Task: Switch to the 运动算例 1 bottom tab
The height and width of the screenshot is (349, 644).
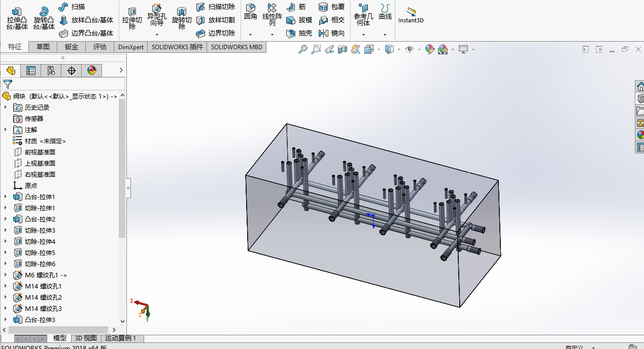Action: tap(121, 338)
